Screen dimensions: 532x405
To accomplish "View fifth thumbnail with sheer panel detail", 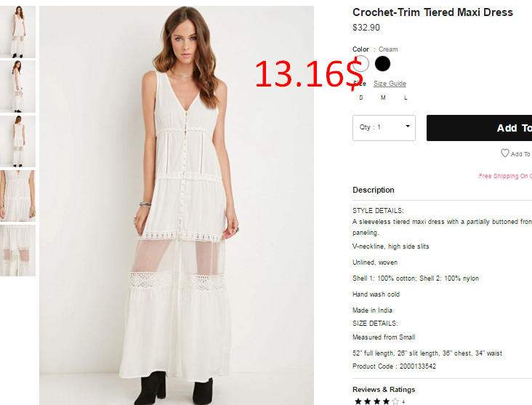I will 17,250.
